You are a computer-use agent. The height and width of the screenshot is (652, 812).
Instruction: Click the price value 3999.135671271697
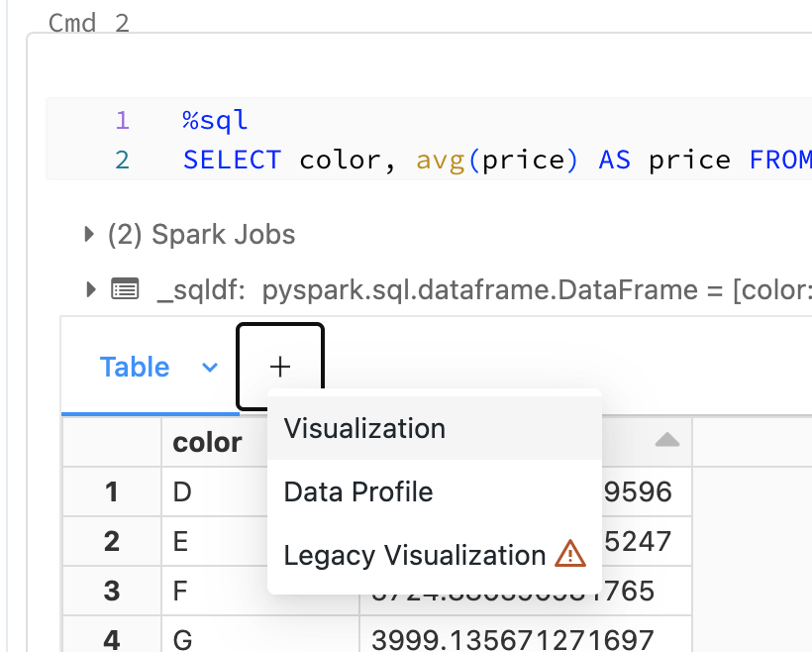[511, 640]
